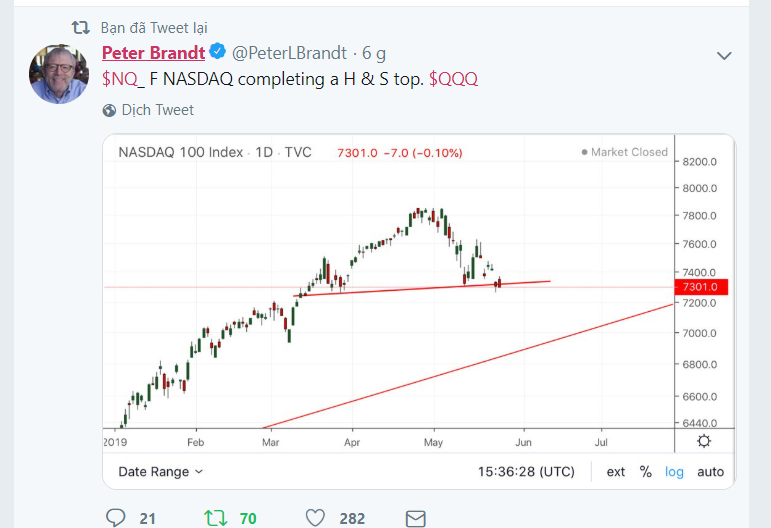Click the blue verified badge

[x=216, y=53]
